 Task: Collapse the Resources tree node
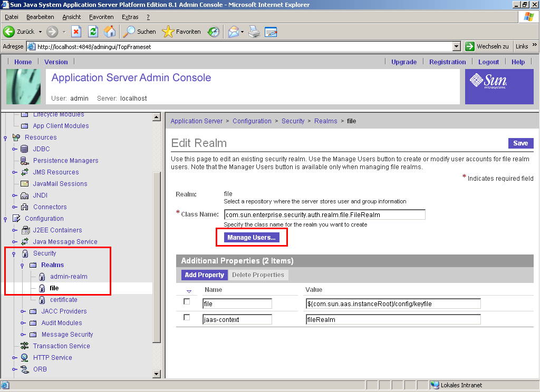pyautogui.click(x=5, y=138)
